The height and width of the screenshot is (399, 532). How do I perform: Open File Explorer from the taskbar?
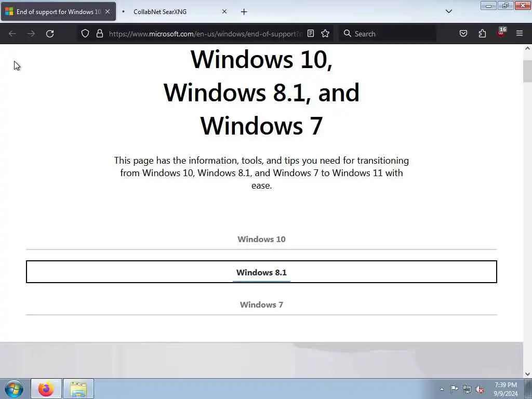point(78,389)
